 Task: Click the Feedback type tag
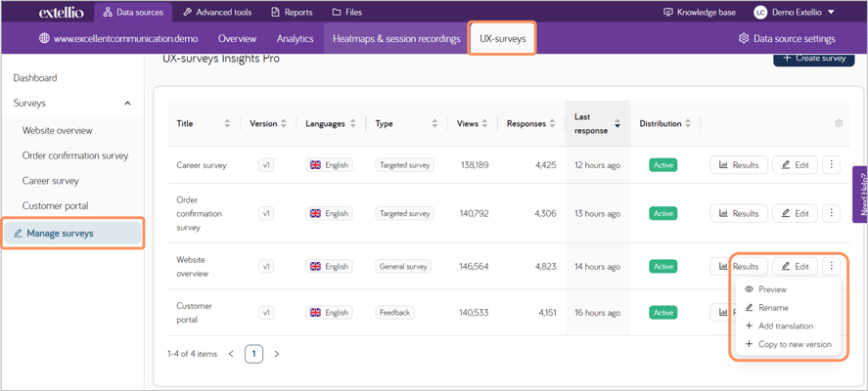pos(394,313)
